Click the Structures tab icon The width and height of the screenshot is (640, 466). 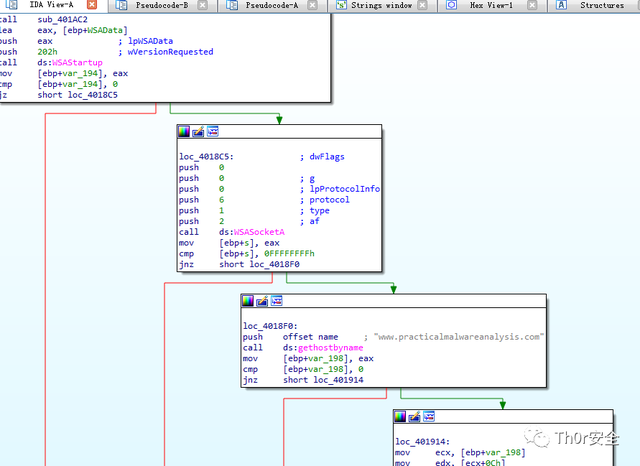[x=561, y=5]
